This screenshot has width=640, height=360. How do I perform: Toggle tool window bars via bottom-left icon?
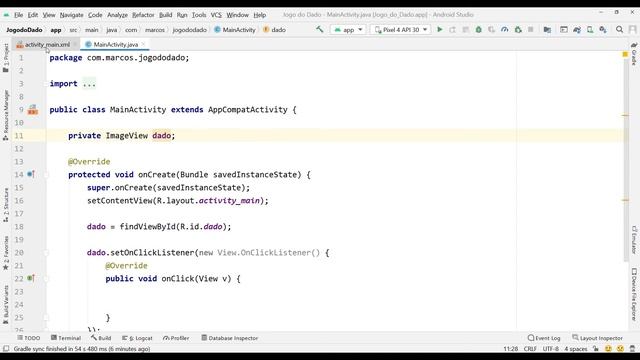(x=6, y=349)
